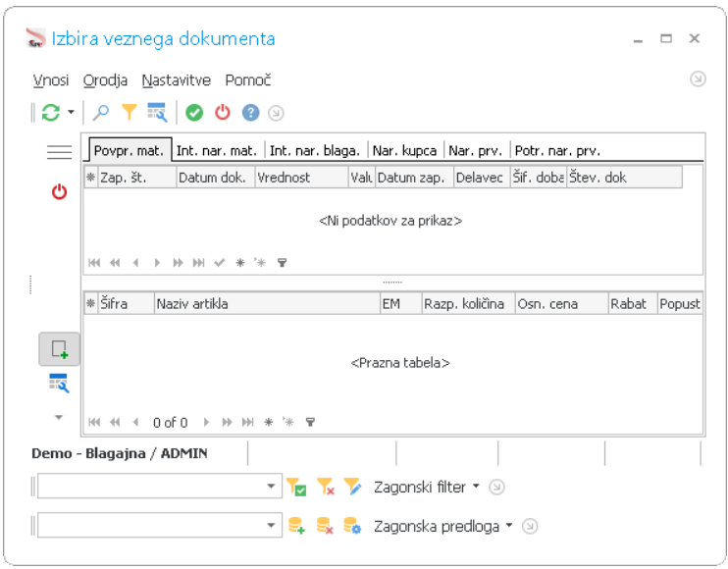
Task: Open the Pomoč menu
Action: click(x=248, y=80)
